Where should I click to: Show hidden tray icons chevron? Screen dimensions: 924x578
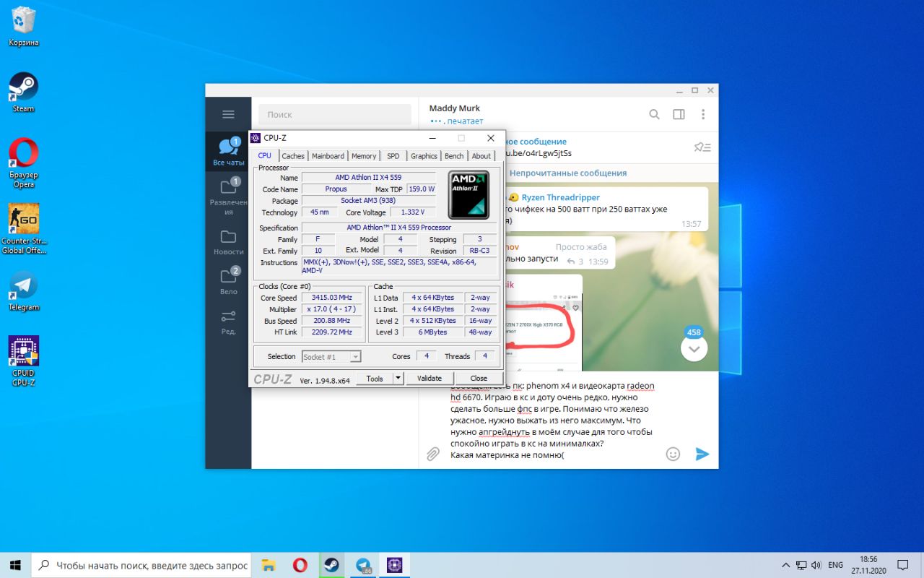[786, 565]
